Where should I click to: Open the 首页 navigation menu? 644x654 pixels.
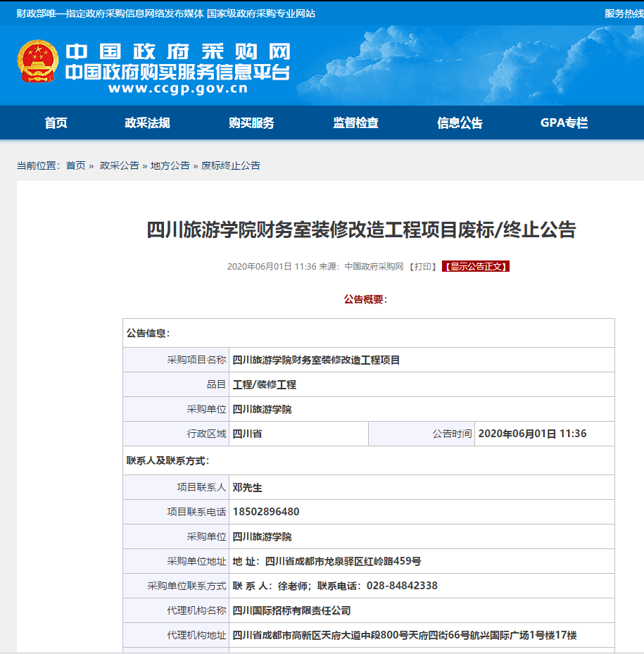pos(56,122)
